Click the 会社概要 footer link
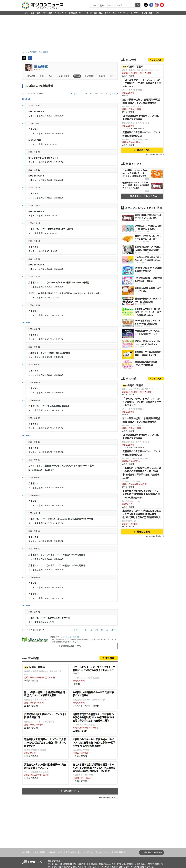186x868 pixels. click(x=26, y=853)
